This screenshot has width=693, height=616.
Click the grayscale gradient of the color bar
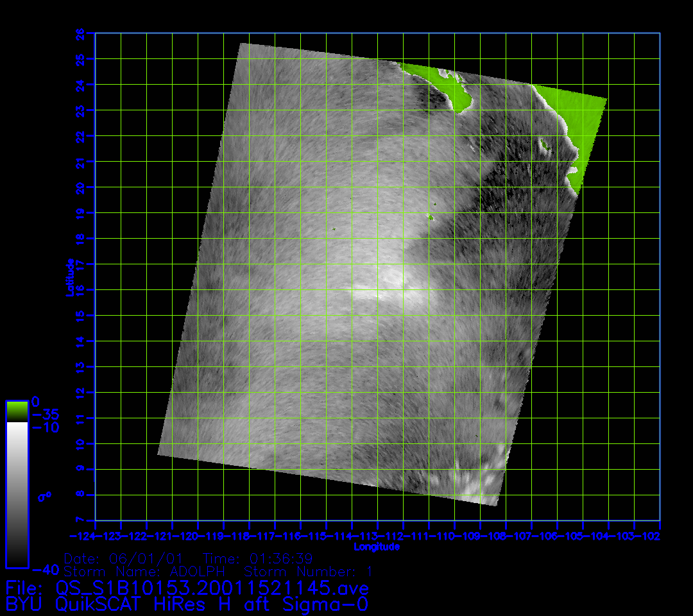[17, 494]
